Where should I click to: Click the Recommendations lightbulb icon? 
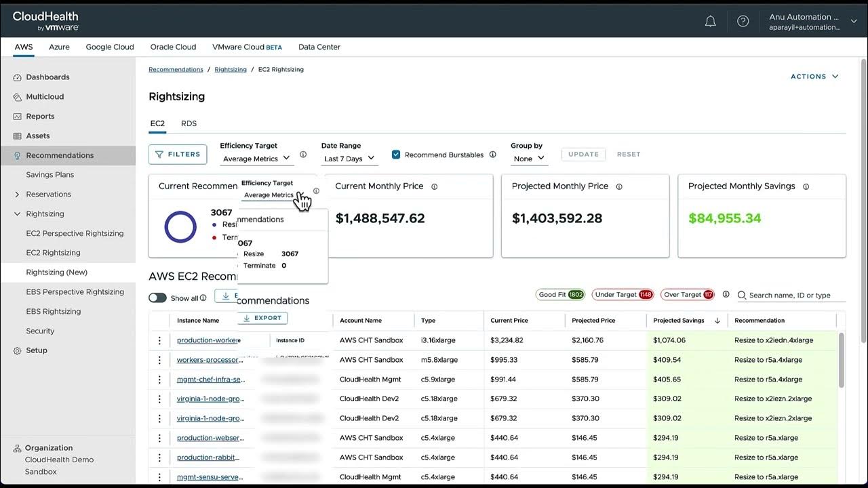click(18, 155)
